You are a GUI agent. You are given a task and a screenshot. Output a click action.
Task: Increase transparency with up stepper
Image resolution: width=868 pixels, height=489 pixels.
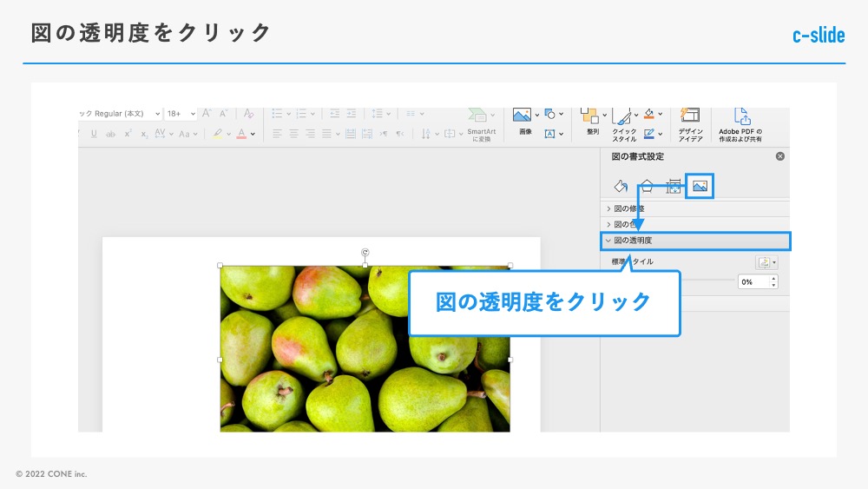[774, 279]
